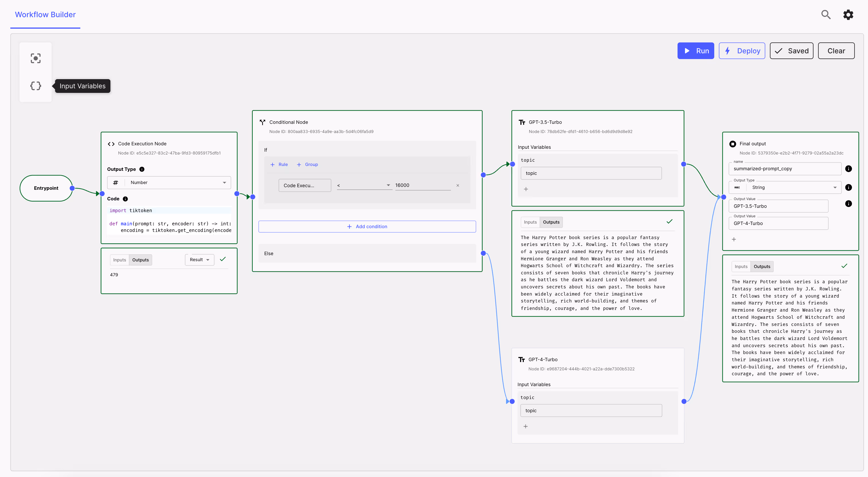Remove the 16000 rule with x icon

pyautogui.click(x=458, y=185)
